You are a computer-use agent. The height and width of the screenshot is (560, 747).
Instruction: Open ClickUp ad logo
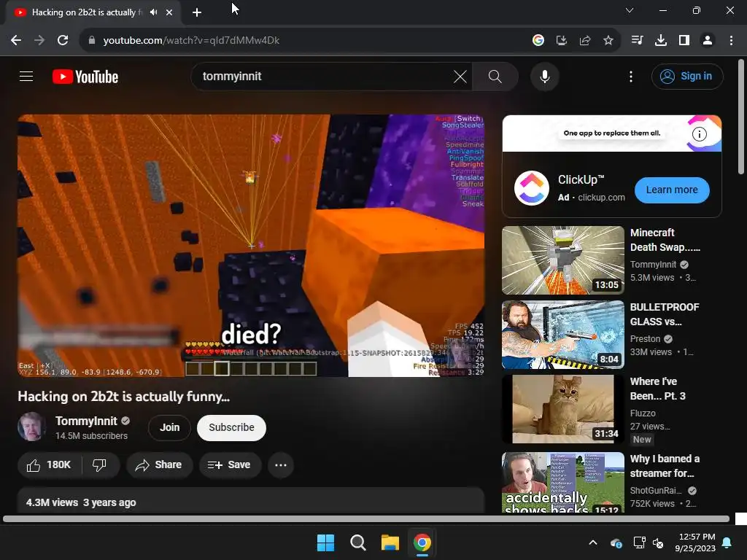(532, 188)
